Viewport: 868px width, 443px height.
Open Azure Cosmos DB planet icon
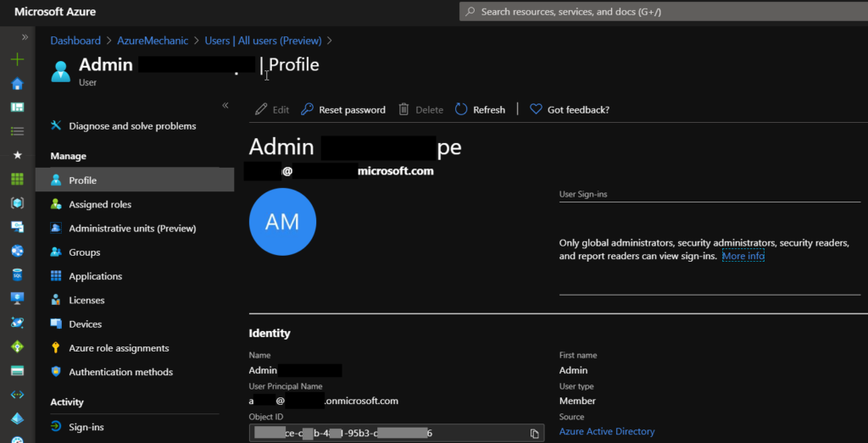tap(18, 323)
